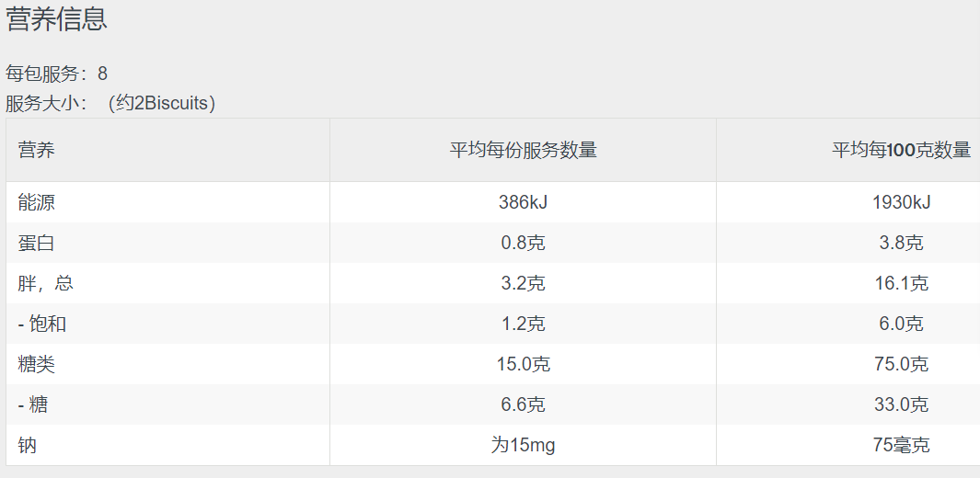Click the 386kJ energy value

[x=523, y=202]
